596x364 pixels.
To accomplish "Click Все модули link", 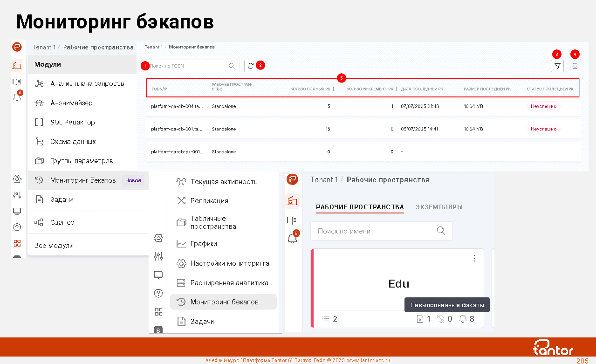I will coord(54,246).
